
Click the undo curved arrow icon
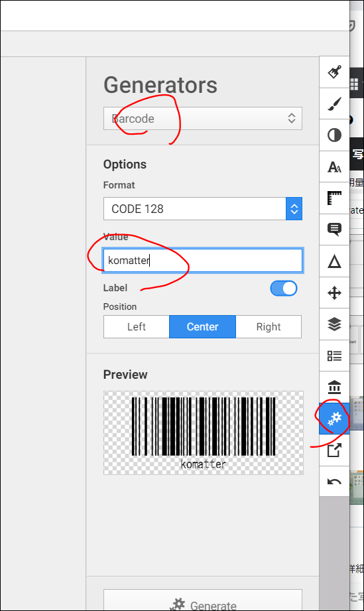tap(334, 482)
